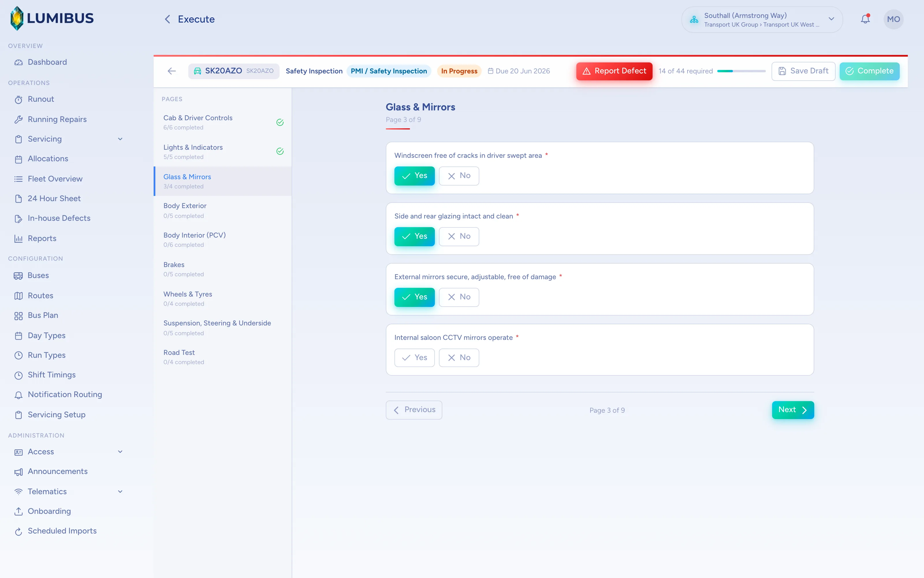Open the Road Test page
This screenshot has height=578, width=924.
point(223,357)
